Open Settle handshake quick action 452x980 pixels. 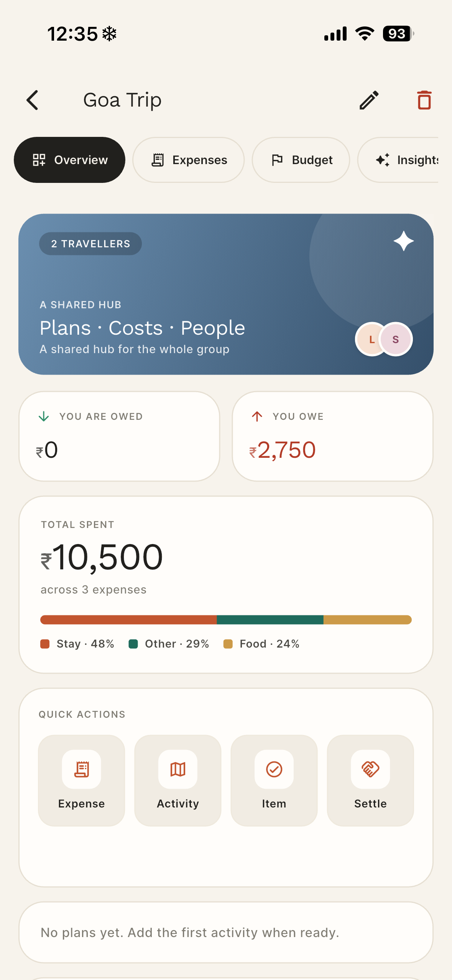370,780
